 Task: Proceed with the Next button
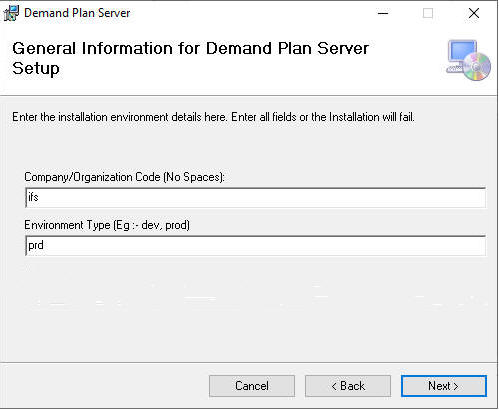[444, 386]
